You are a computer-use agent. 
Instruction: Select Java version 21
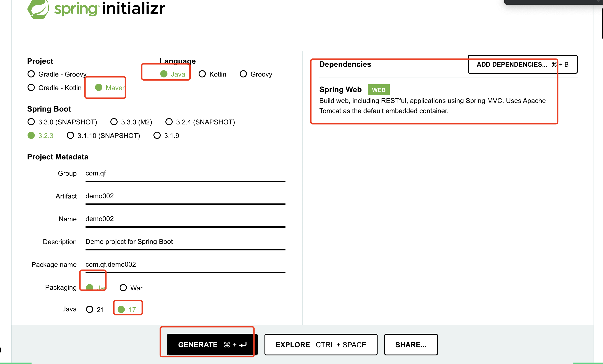pos(90,309)
